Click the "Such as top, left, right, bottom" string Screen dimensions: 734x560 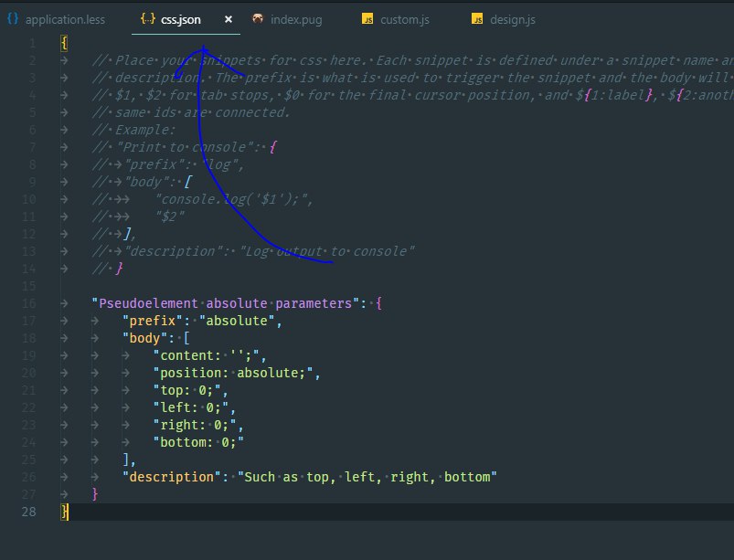point(367,477)
